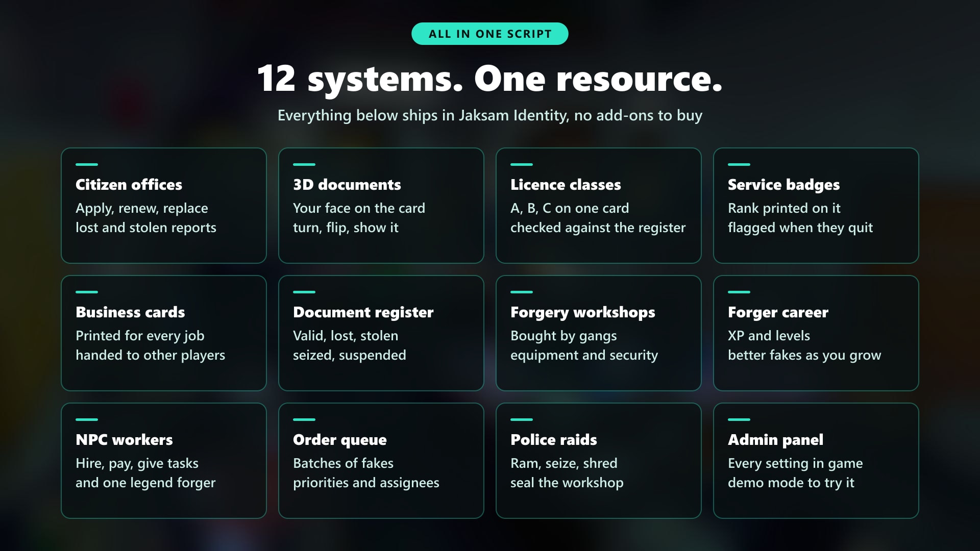Select 'Every setting in game' text
The image size is (980, 551).
[x=795, y=463]
